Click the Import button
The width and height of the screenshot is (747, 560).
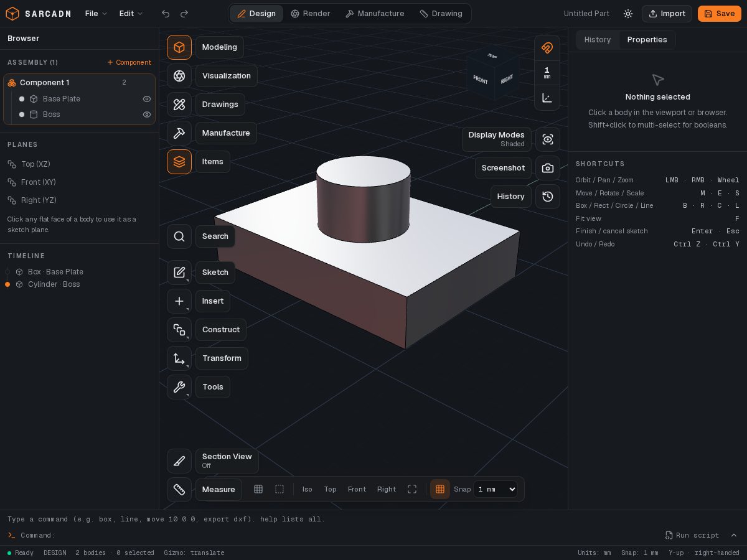point(667,14)
